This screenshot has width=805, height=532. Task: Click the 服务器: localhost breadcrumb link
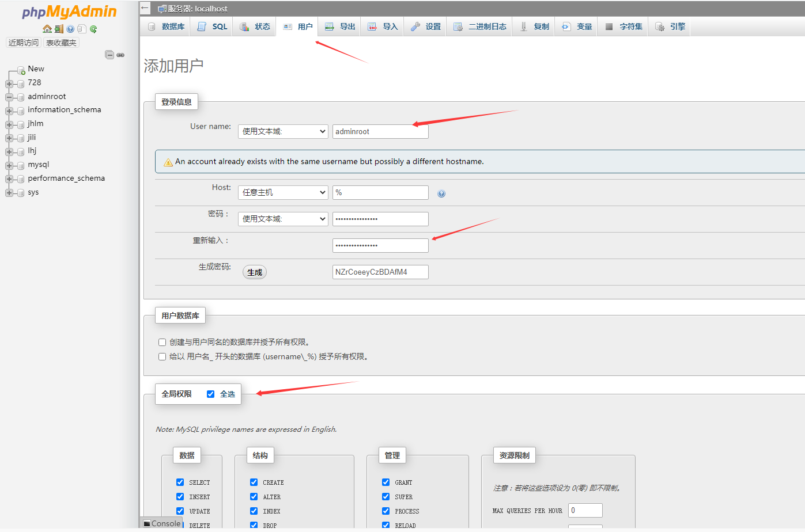pyautogui.click(x=197, y=9)
